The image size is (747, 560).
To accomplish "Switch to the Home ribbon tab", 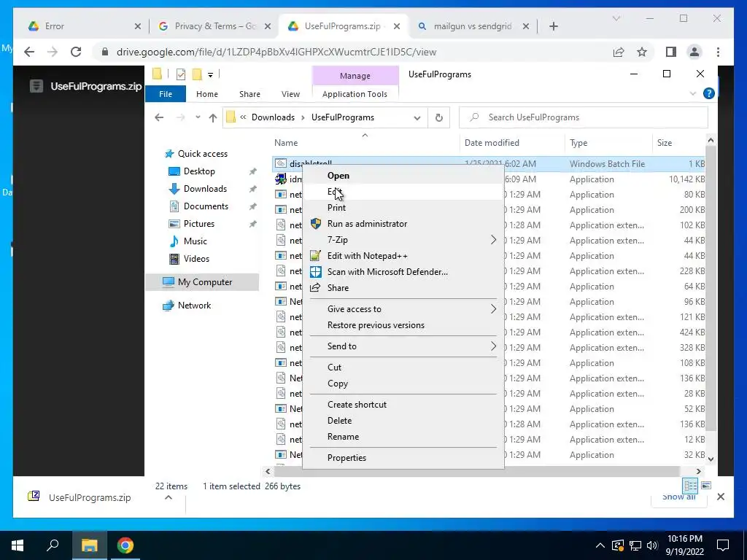I will click(x=206, y=94).
